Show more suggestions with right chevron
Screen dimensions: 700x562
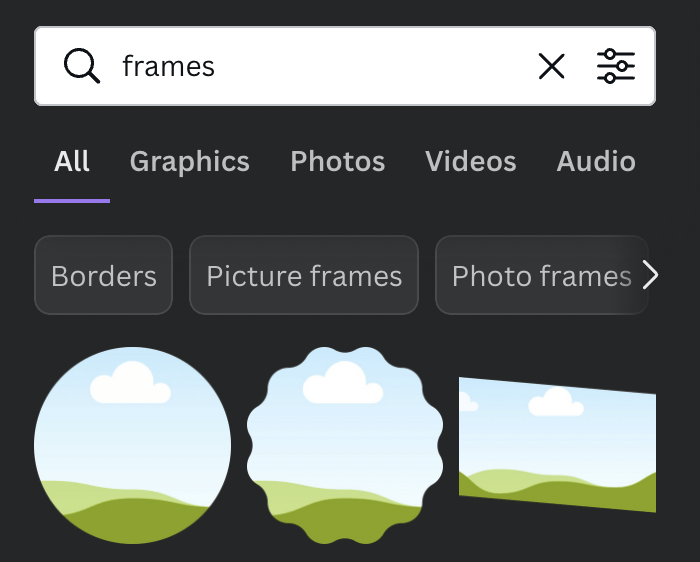(x=650, y=275)
